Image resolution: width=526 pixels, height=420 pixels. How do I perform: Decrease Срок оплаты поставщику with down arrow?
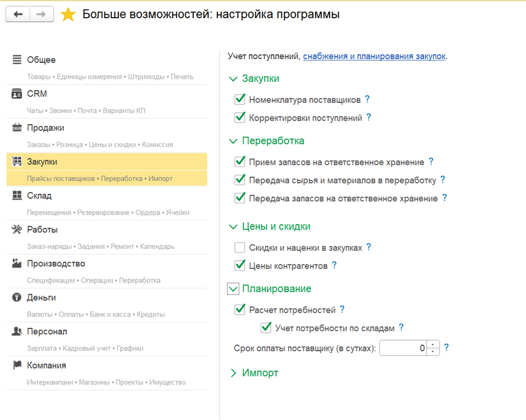pyautogui.click(x=433, y=352)
